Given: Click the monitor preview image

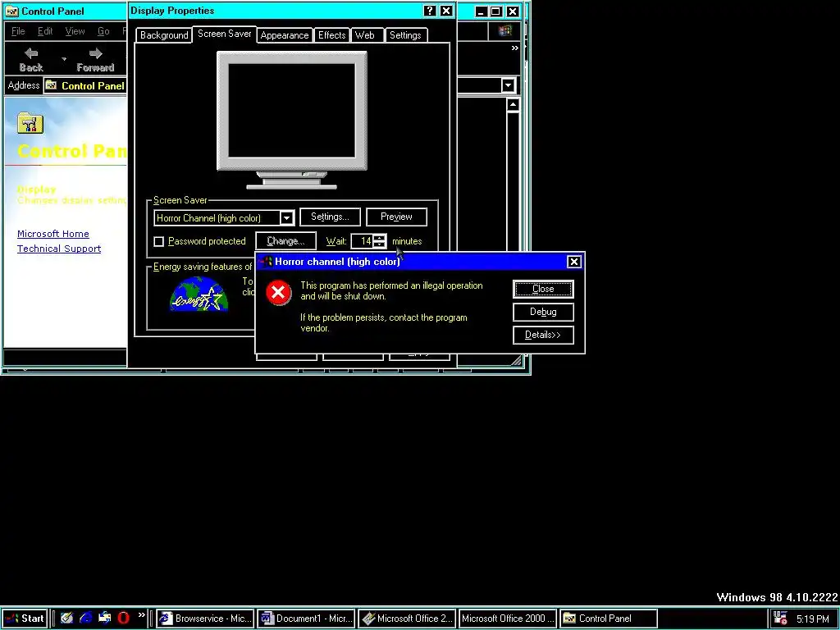Looking at the screenshot, I should 291,120.
